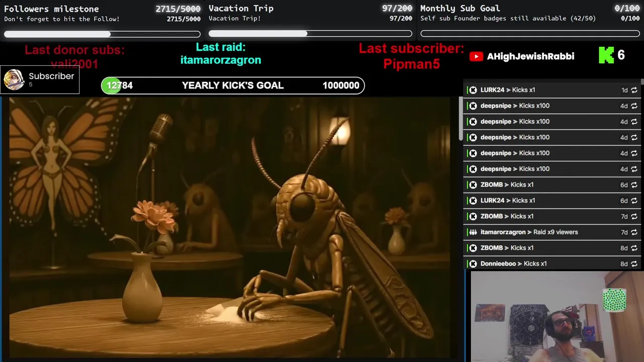Click Kick icon beside LURK24 1d row

pyautogui.click(x=473, y=90)
